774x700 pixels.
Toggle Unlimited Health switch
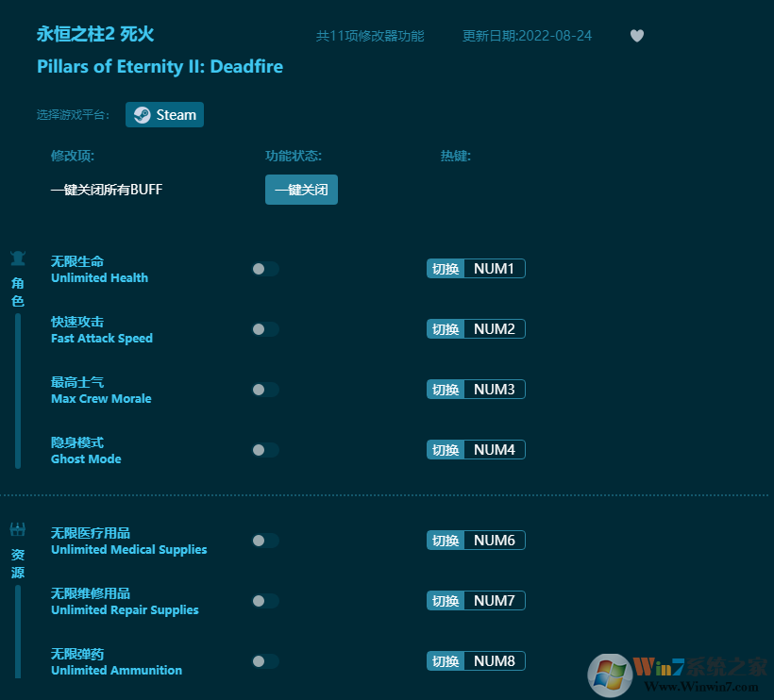click(x=265, y=269)
